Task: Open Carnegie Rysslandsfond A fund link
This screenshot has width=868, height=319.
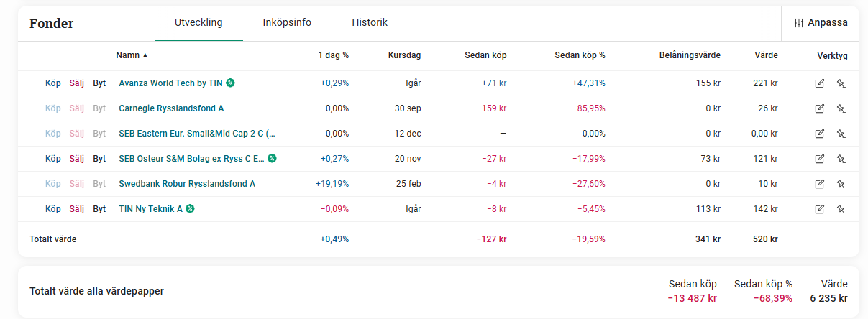Action: click(x=171, y=108)
